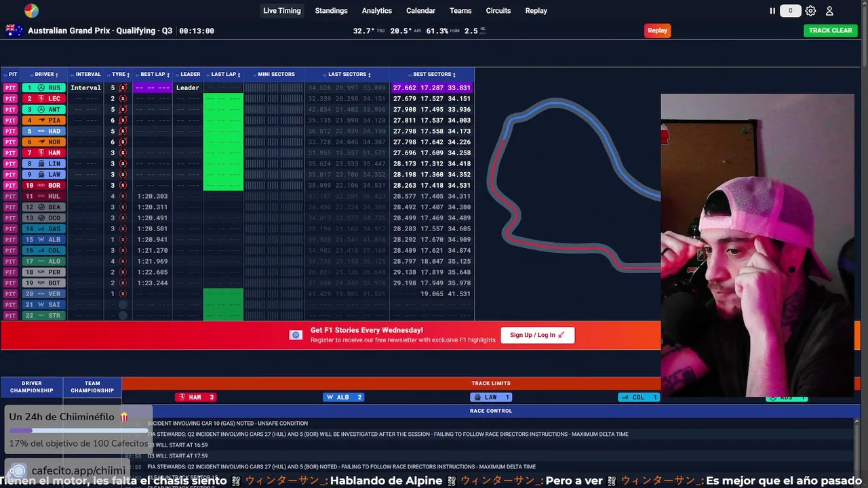Screen dimensions: 868x488
Task: Select the LIN driver badge
Action: point(43,163)
